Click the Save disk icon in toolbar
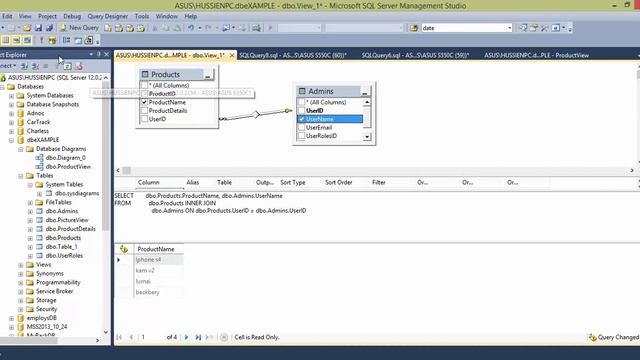Viewport: 640px width, 360px height. click(38, 28)
